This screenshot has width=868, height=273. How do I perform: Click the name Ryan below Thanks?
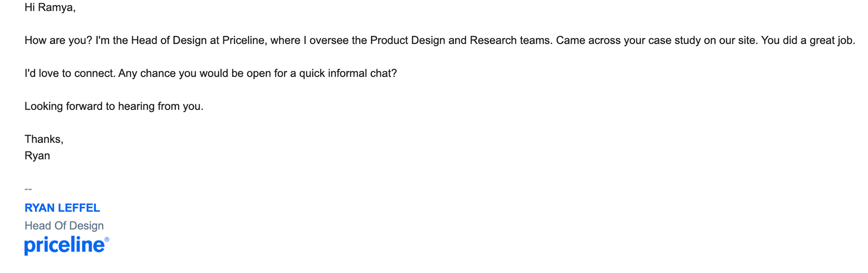37,156
